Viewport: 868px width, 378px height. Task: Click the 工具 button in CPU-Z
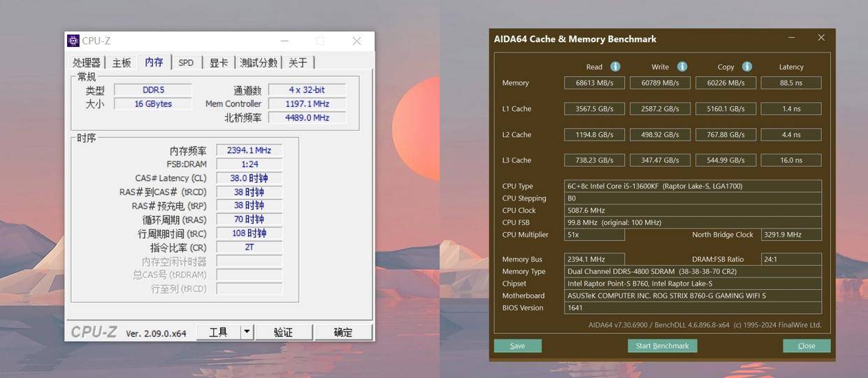pyautogui.click(x=218, y=332)
